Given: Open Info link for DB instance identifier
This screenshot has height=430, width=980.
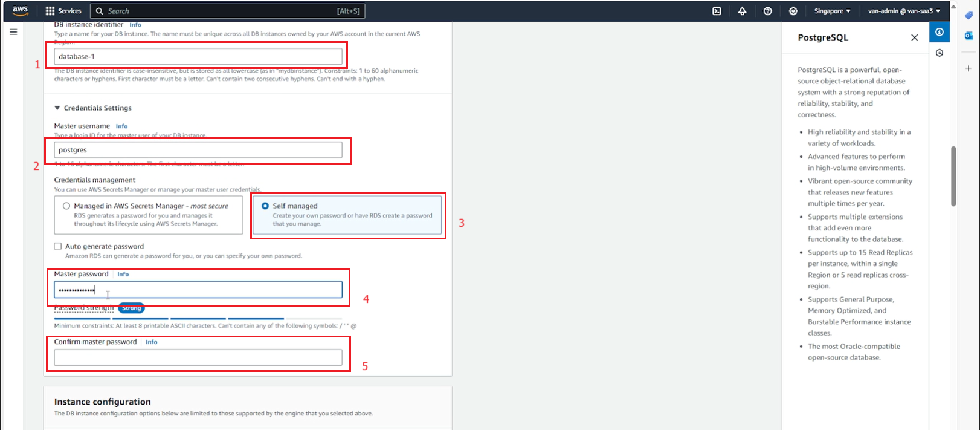Looking at the screenshot, I should [x=135, y=25].
